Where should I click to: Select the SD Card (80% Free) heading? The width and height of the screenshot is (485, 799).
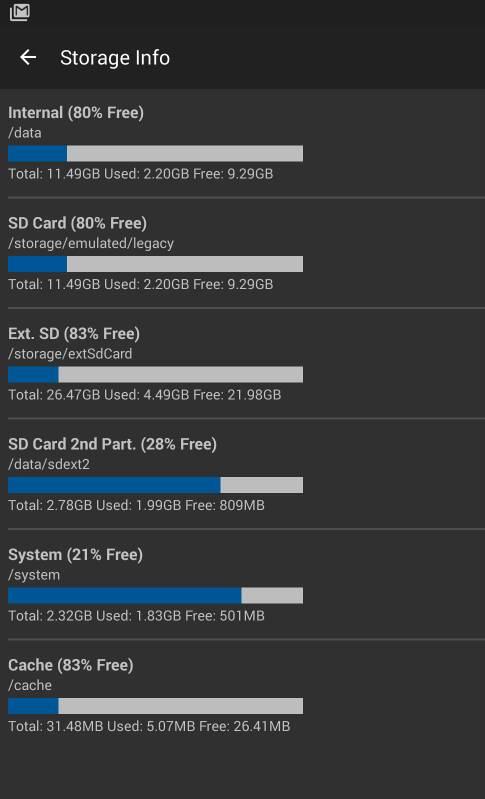pos(77,223)
